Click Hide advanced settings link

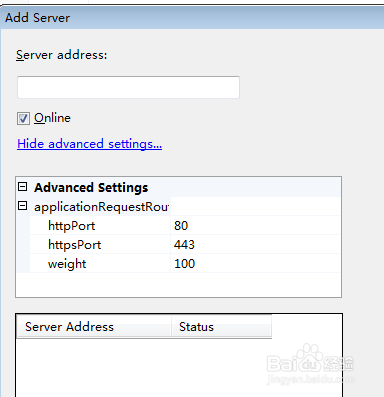pos(89,144)
